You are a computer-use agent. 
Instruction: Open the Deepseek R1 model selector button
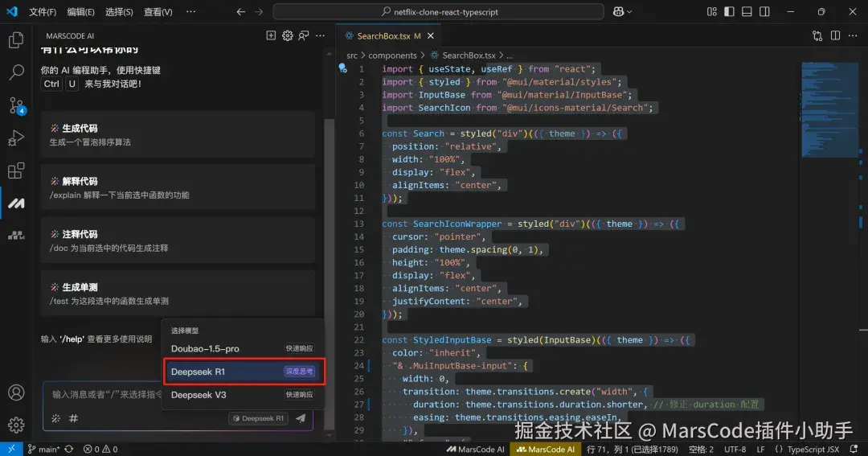click(x=259, y=418)
